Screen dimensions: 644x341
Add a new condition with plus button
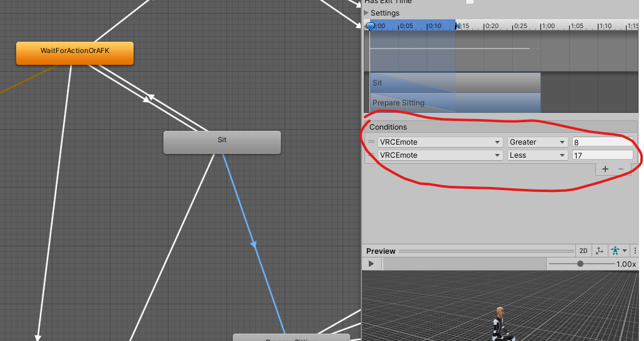coord(605,169)
